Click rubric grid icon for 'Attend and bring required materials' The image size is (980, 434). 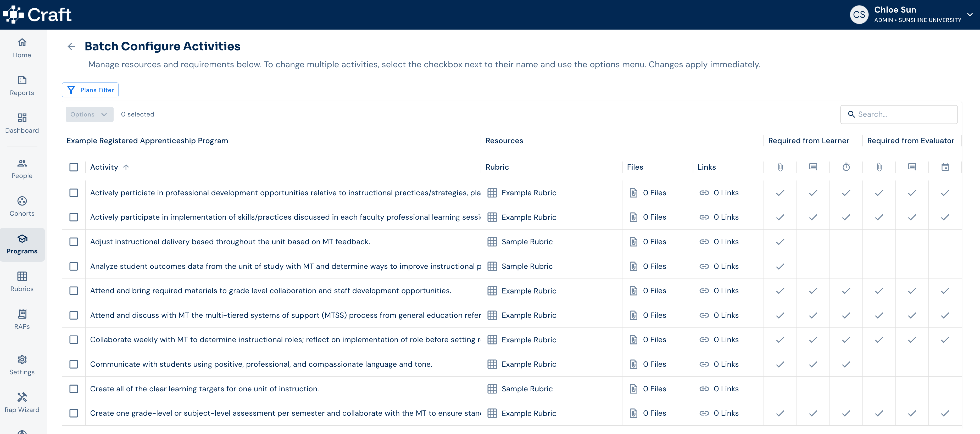pos(492,291)
